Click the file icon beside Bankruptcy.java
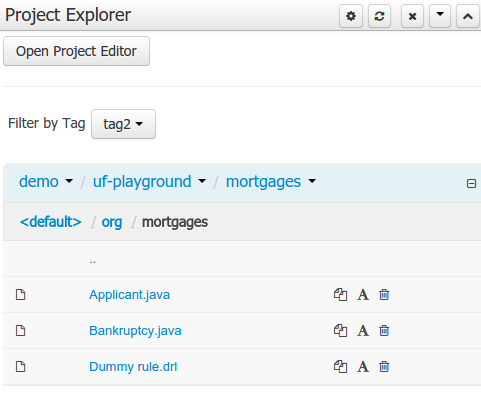 click(21, 331)
